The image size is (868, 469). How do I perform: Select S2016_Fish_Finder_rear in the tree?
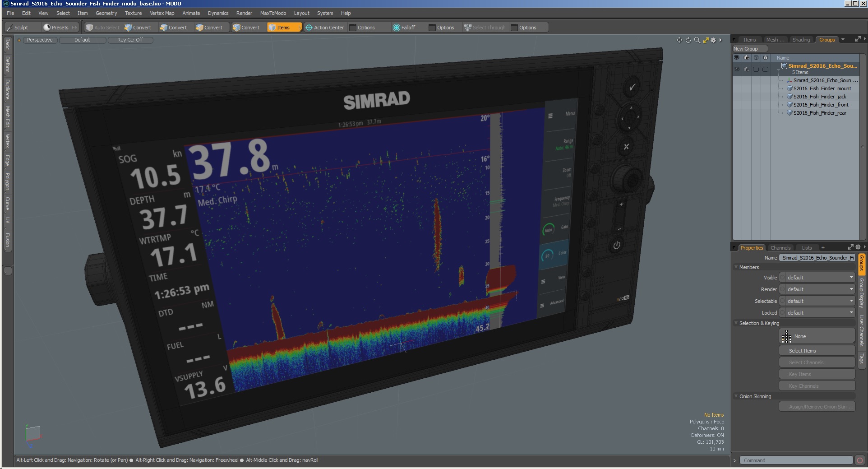pos(819,113)
